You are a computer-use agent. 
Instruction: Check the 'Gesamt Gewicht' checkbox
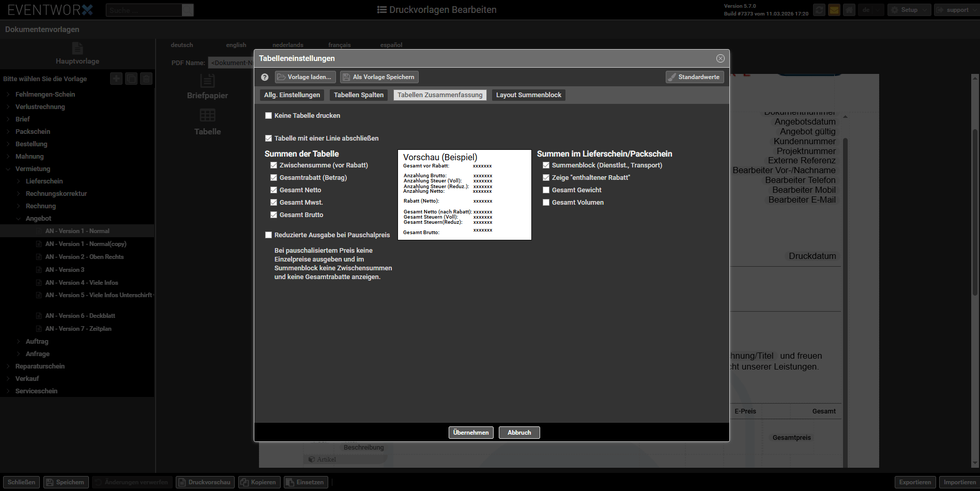pos(546,190)
